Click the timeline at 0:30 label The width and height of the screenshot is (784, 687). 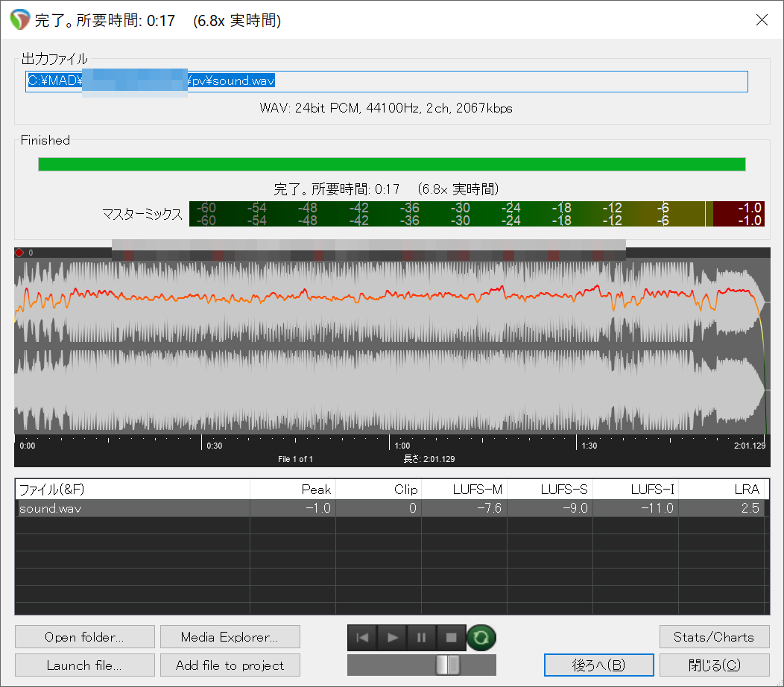215,446
